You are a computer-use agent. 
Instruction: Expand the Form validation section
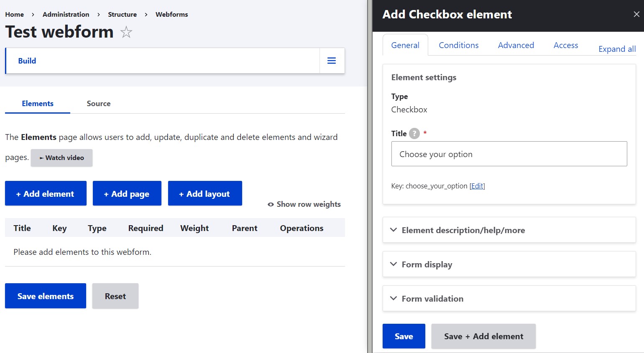click(x=432, y=298)
